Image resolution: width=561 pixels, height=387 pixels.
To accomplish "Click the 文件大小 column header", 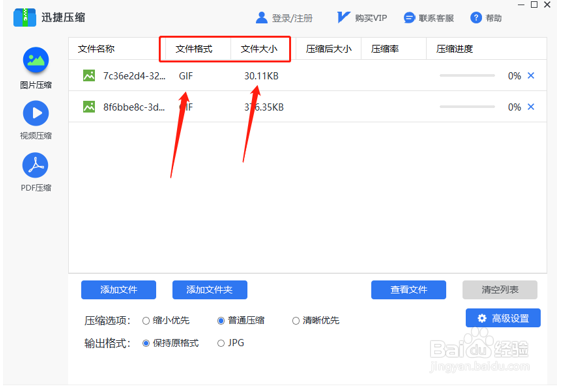I will point(259,49).
